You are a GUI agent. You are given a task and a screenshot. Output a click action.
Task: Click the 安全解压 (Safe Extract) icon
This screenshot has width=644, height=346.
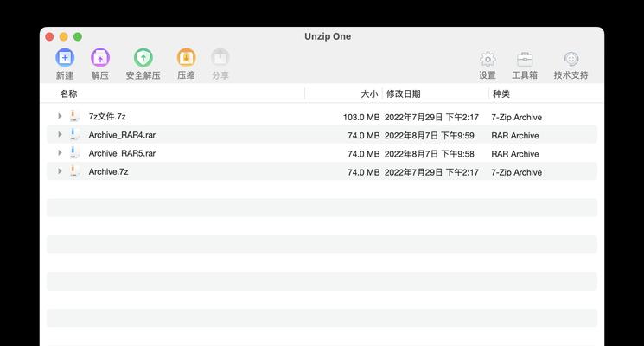tap(143, 58)
